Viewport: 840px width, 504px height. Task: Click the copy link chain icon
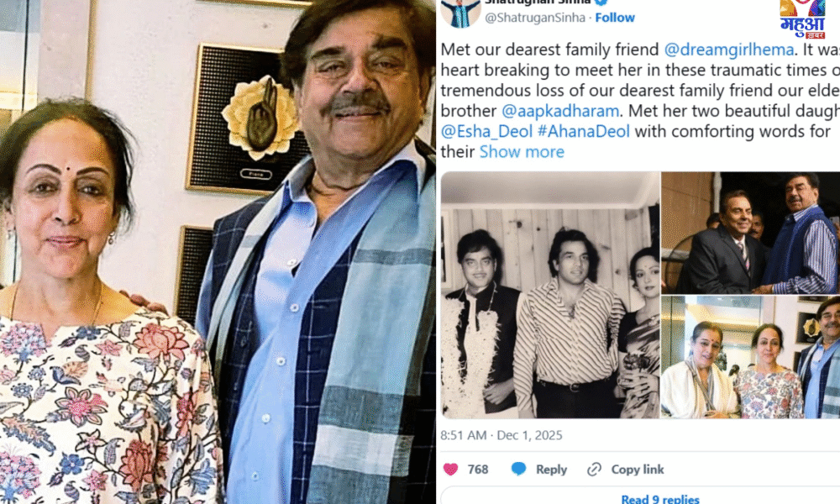pos(594,470)
